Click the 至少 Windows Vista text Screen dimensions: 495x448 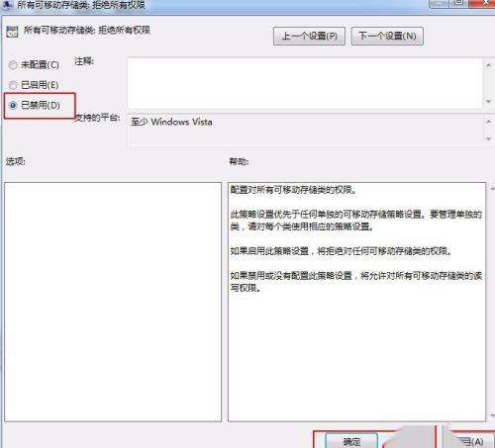point(171,122)
